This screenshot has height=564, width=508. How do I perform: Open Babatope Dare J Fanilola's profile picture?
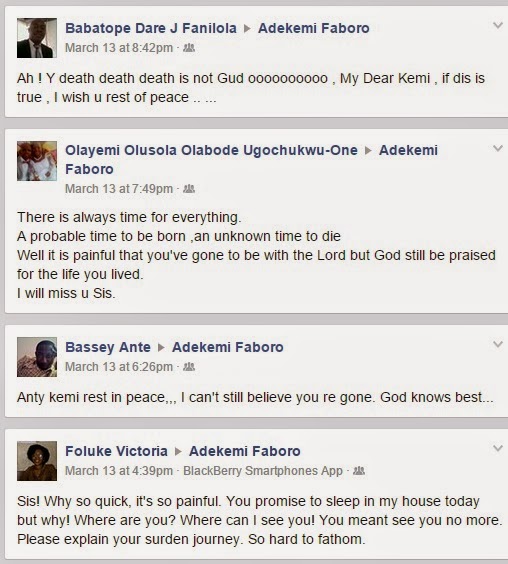click(37, 38)
